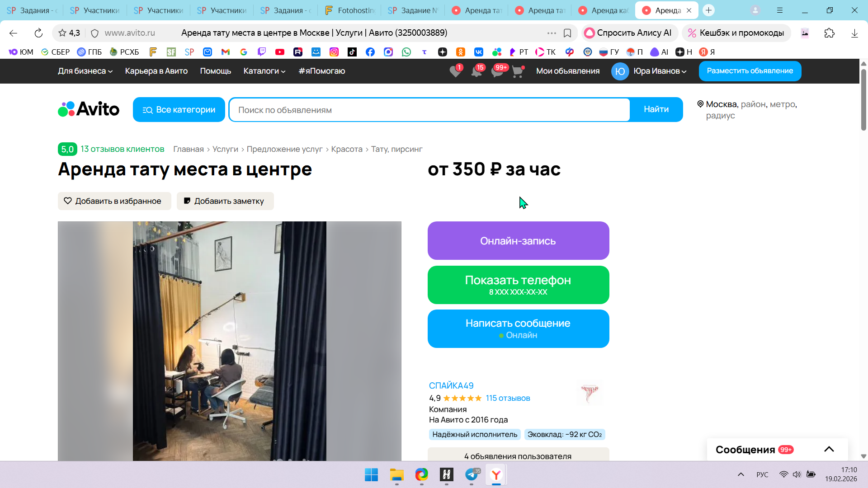868x488 pixels.
Task: Click the Avito logo
Action: [89, 109]
